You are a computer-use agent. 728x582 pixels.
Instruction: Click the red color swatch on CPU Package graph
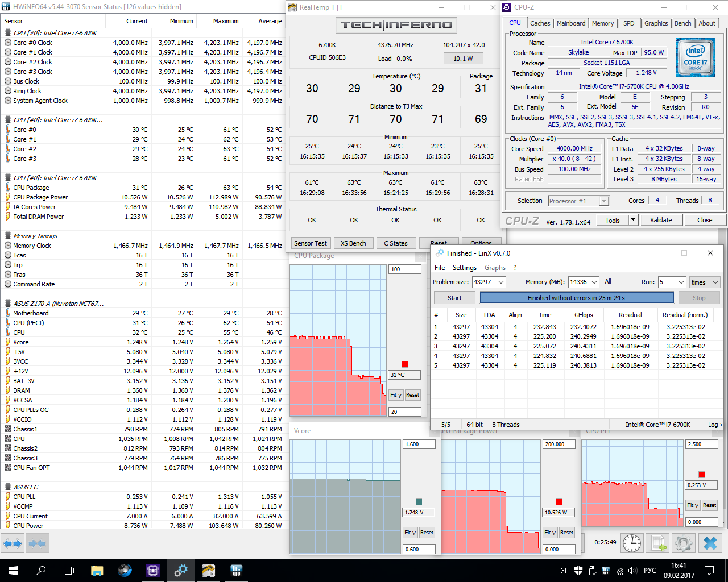click(x=405, y=364)
